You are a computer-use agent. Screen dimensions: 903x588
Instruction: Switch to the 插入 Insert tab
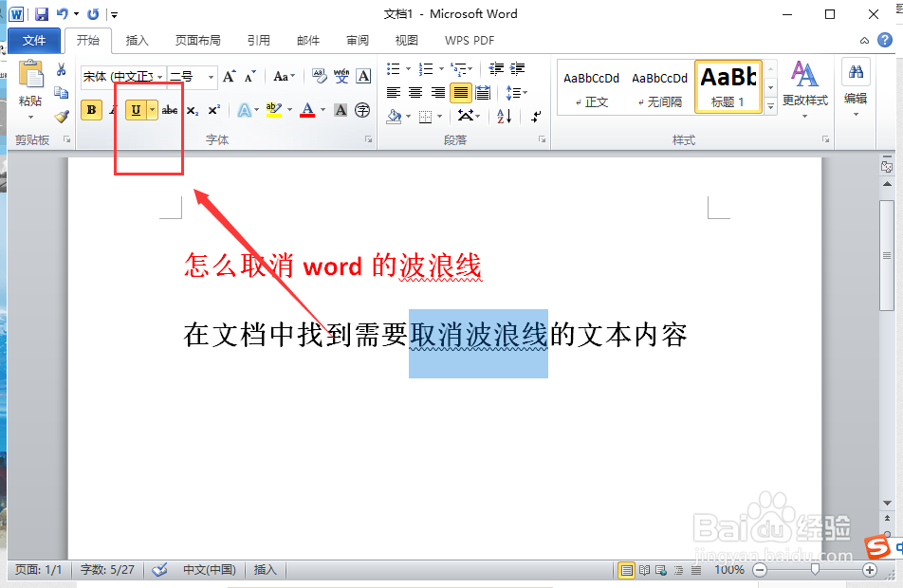click(x=137, y=41)
